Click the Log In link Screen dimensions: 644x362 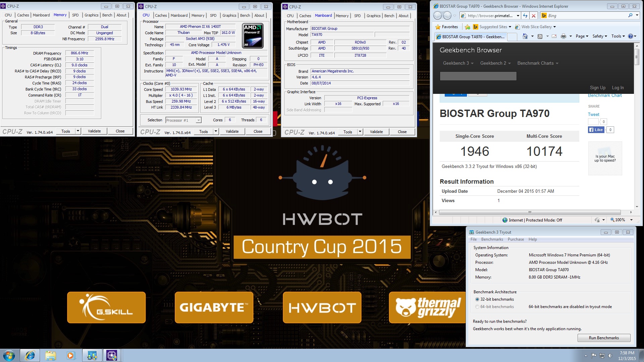[618, 87]
